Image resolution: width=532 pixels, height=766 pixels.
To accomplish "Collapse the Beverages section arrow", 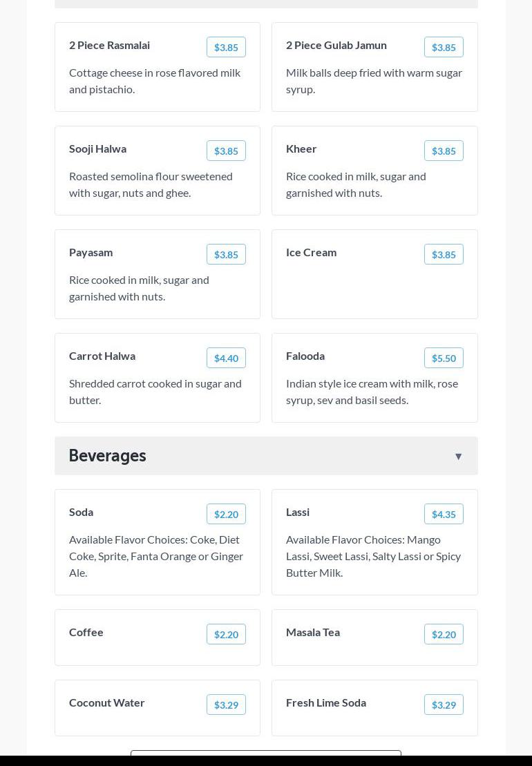I will coord(458,457).
